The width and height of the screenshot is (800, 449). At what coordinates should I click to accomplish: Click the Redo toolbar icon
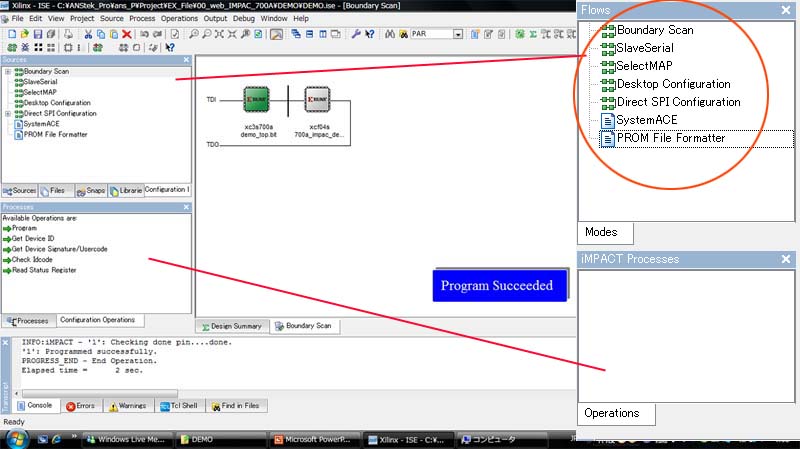158,34
